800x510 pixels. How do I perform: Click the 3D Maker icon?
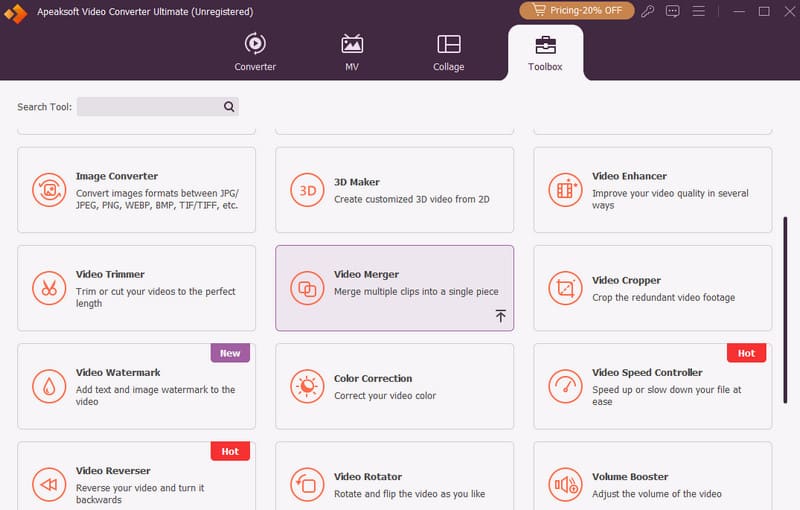[307, 190]
